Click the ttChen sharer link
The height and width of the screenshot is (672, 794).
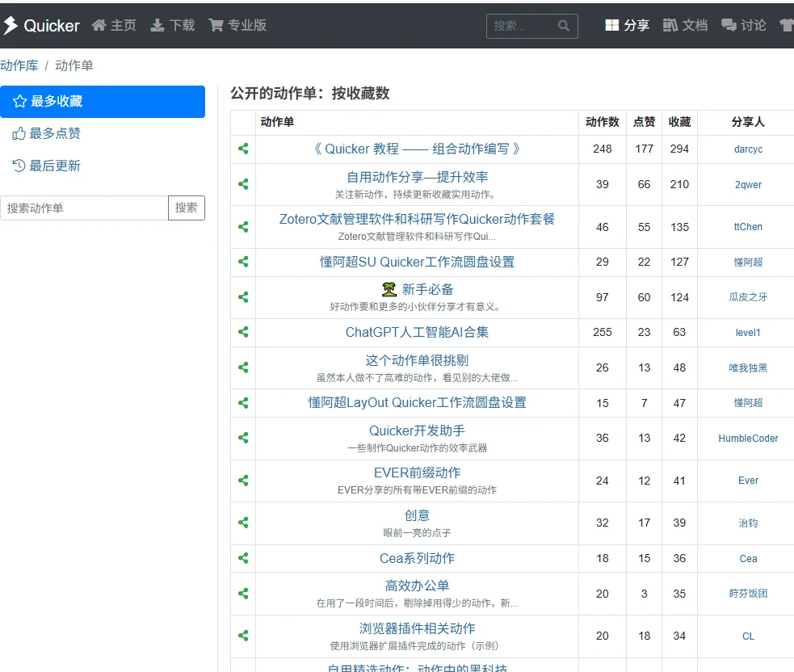point(748,226)
